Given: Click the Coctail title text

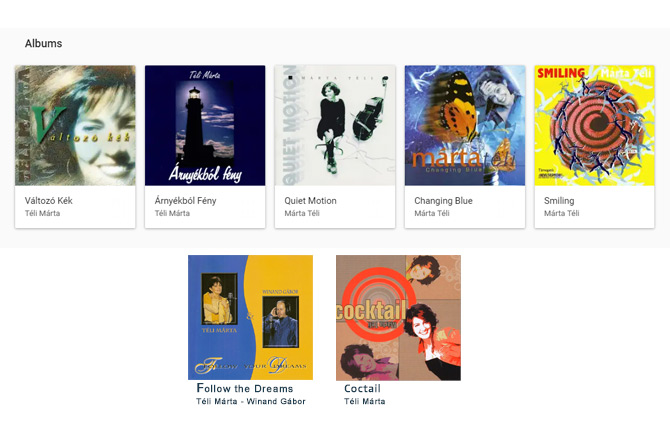Looking at the screenshot, I should click(x=362, y=388).
